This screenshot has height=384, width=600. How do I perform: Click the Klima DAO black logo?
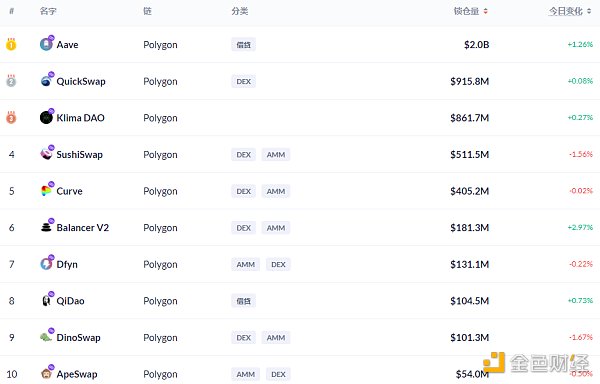(x=46, y=117)
